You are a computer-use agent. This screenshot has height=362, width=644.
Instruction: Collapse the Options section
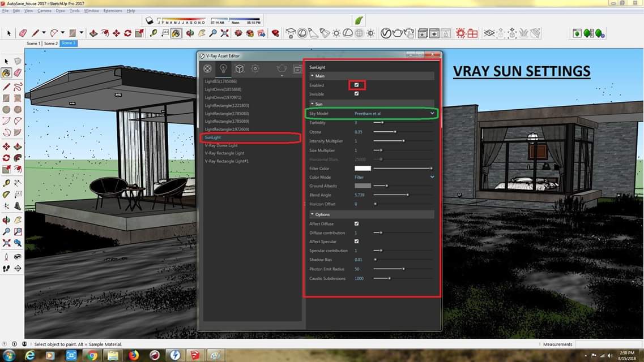[x=312, y=214]
